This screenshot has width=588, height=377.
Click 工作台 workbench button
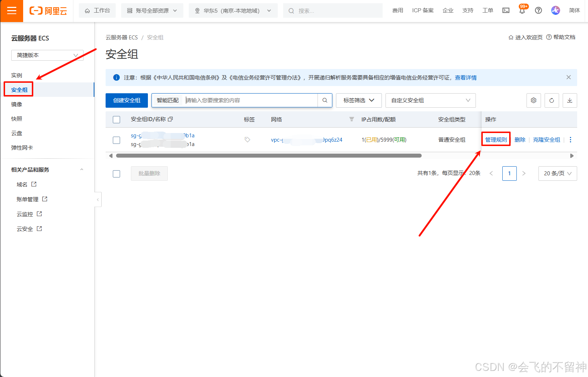coord(97,11)
